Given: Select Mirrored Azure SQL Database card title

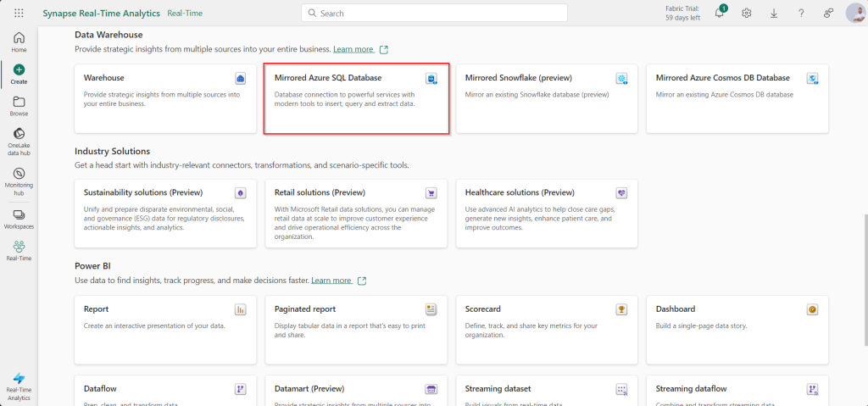Looking at the screenshot, I should click(328, 78).
